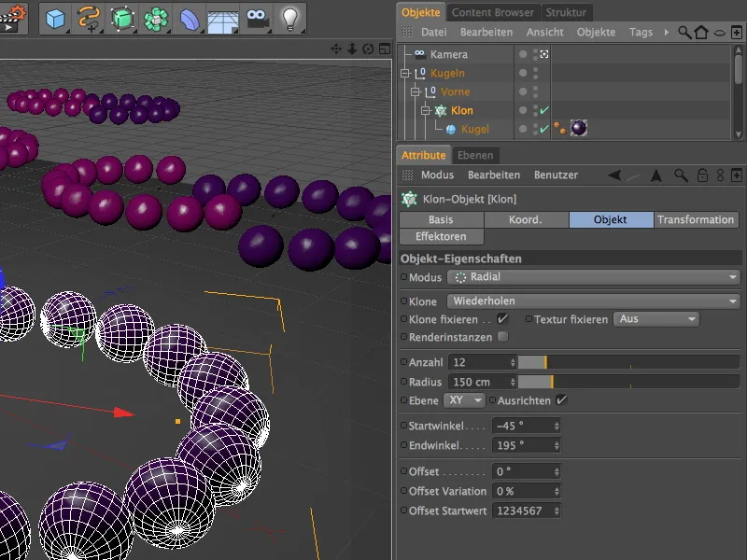Toggle Klon enabled green checkmark
The image size is (747, 560).
(544, 110)
